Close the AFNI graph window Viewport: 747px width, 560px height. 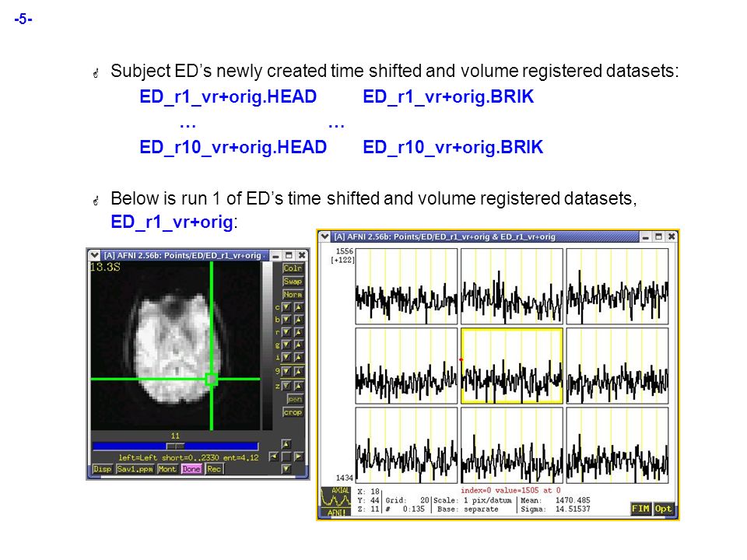coord(672,236)
